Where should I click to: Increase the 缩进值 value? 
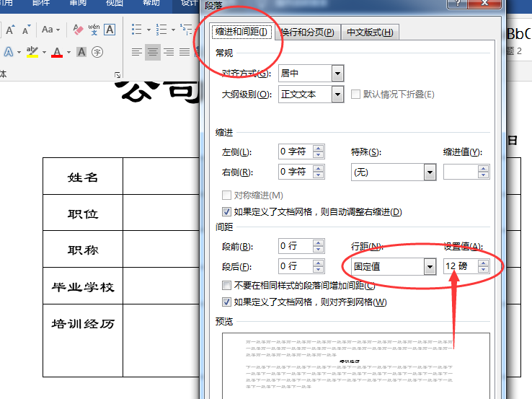483,169
